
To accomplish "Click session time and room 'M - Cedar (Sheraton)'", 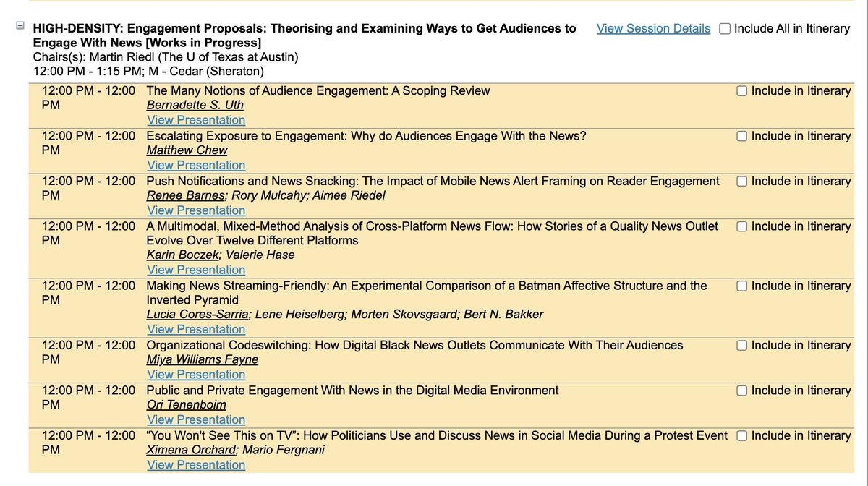I will pyautogui.click(x=204, y=71).
